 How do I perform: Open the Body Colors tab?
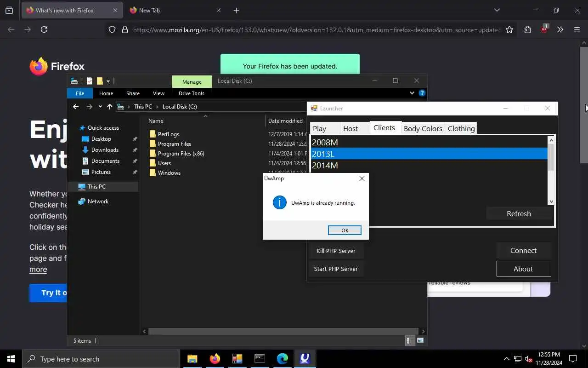[423, 128]
